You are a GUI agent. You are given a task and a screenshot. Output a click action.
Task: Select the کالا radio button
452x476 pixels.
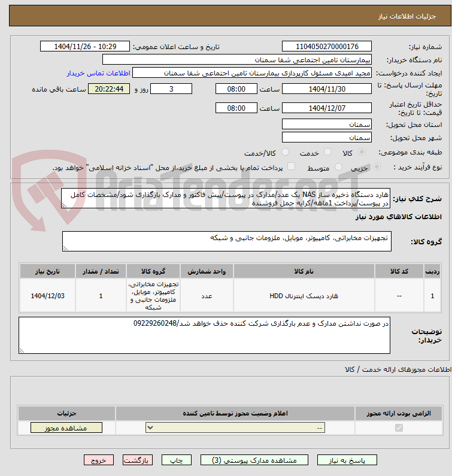coord(362,152)
